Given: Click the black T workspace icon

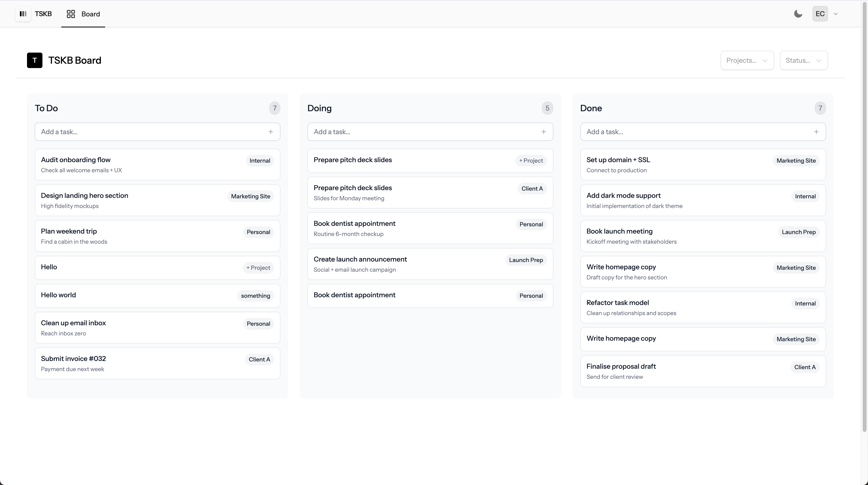Looking at the screenshot, I should (35, 60).
